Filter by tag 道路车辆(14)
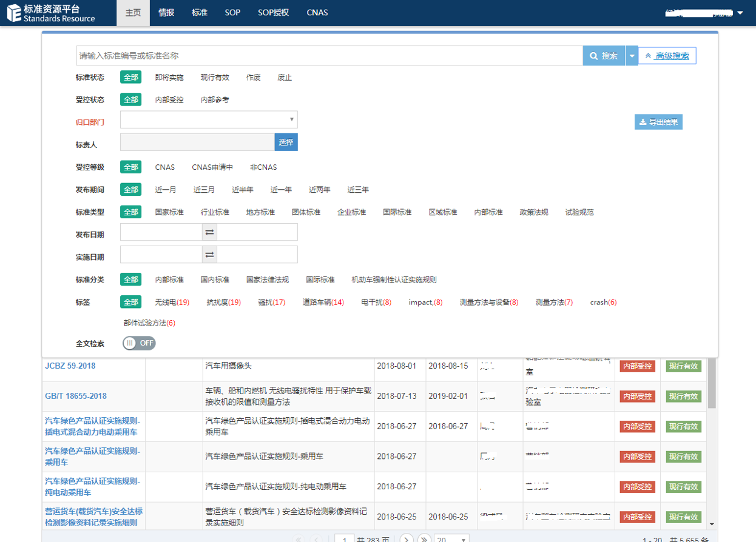Image resolution: width=756 pixels, height=542 pixels. point(323,302)
